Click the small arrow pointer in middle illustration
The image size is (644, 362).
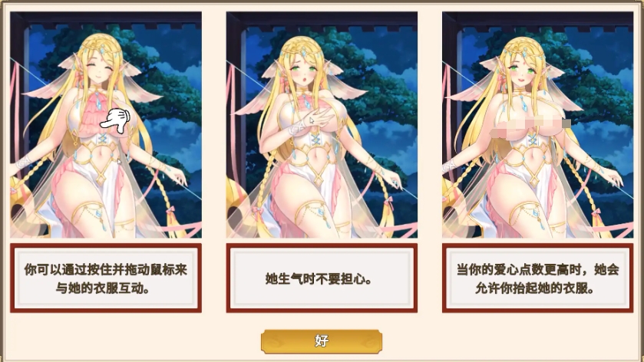312,120
